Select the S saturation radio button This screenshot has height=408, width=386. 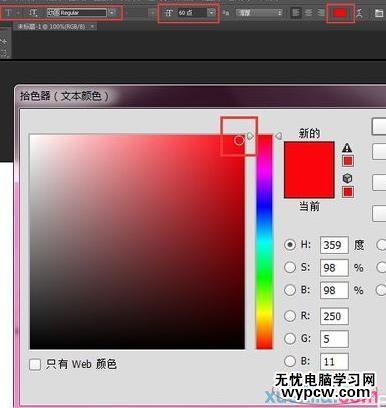point(290,267)
